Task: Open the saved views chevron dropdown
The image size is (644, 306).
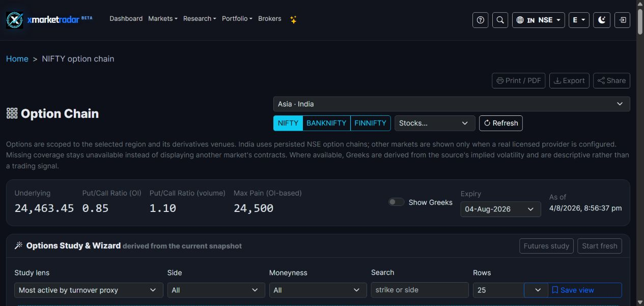Action: [x=538, y=290]
